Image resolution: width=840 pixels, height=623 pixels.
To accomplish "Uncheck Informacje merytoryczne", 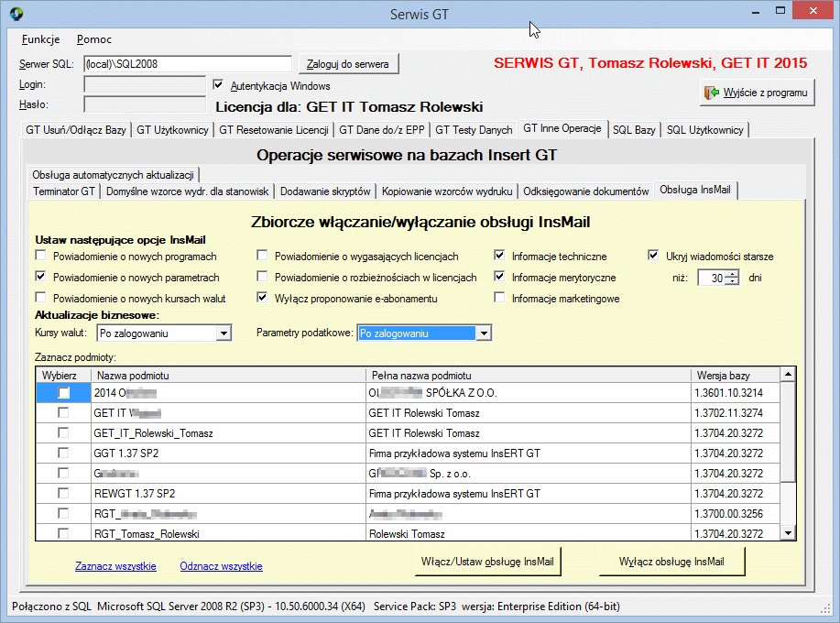I will [499, 277].
